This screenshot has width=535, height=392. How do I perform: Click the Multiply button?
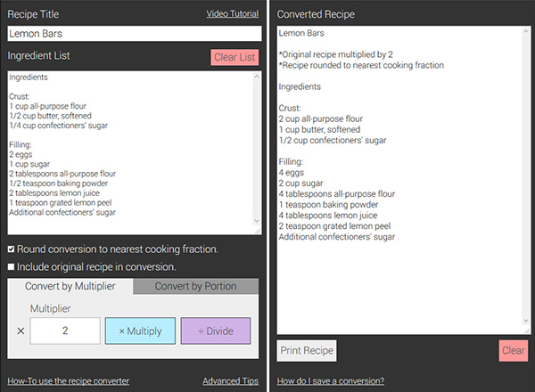(140, 331)
